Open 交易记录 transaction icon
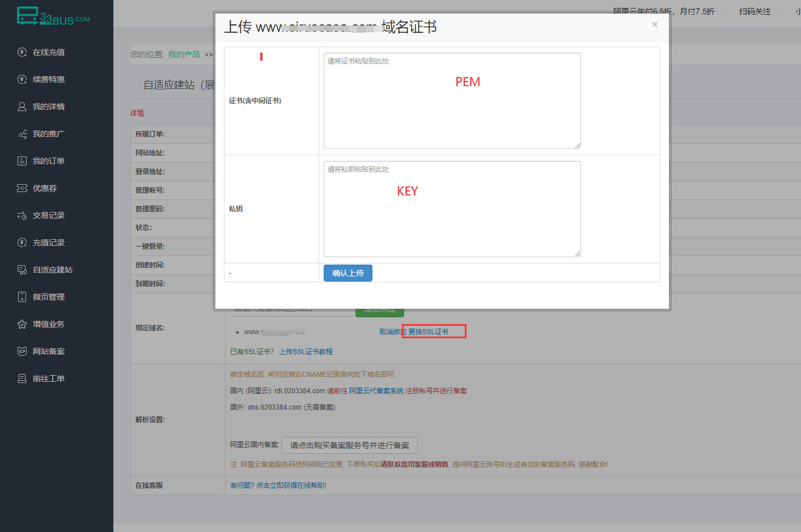Viewport: 801px width, 532px height. 22,215
